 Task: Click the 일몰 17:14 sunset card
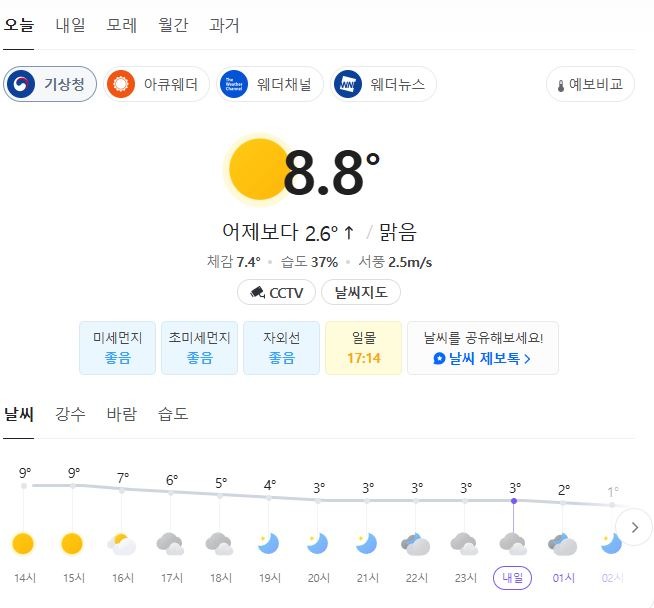pyautogui.click(x=363, y=347)
